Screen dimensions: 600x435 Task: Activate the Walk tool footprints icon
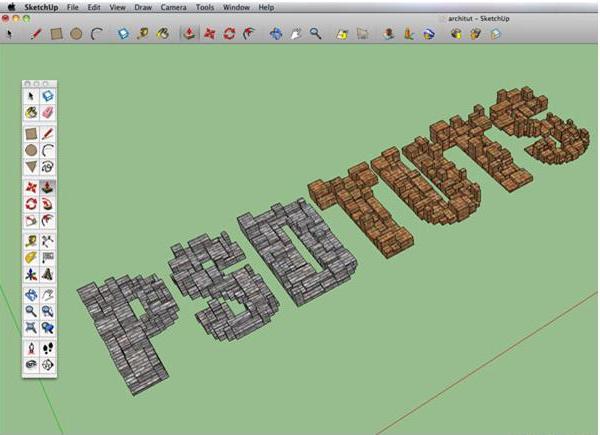coord(48,348)
